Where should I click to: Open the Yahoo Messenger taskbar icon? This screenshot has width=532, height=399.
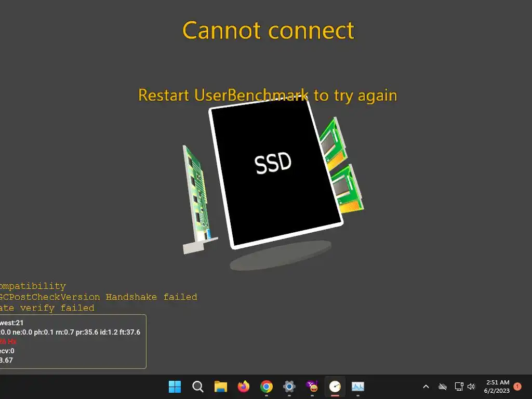click(312, 387)
